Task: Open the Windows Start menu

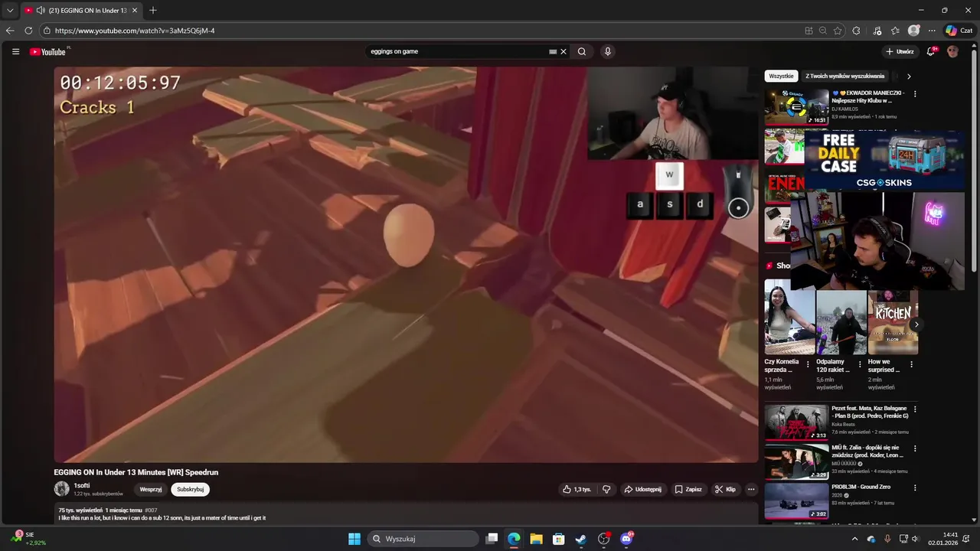Action: [354, 539]
